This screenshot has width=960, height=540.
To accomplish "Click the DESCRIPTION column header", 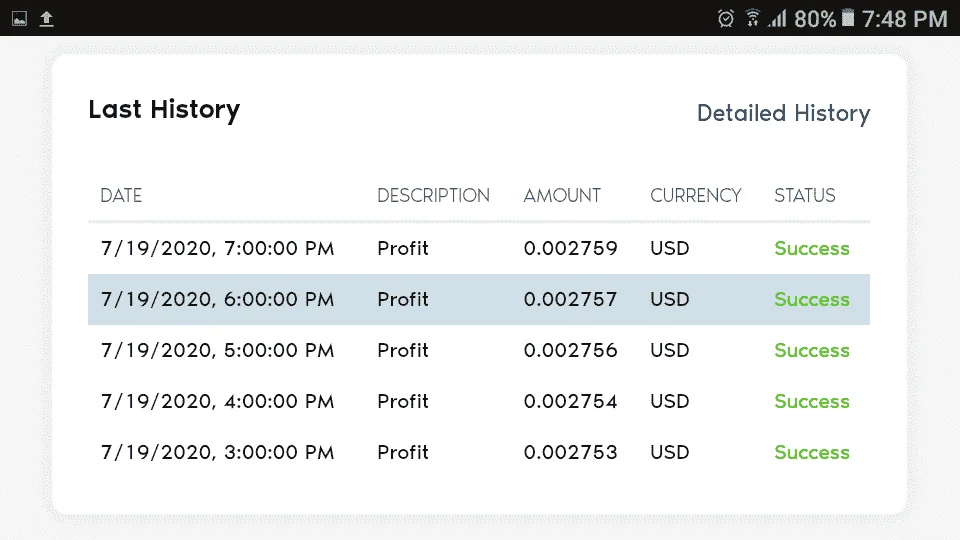I will coord(433,195).
